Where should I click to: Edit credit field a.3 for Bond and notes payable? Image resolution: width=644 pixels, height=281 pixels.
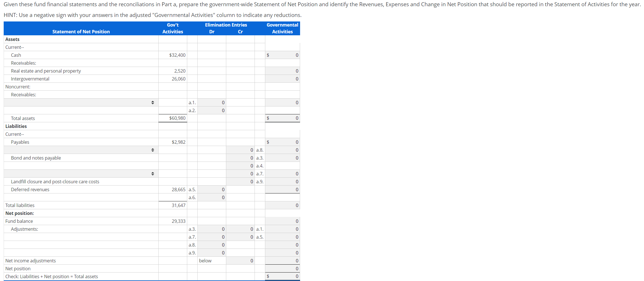click(x=240, y=158)
